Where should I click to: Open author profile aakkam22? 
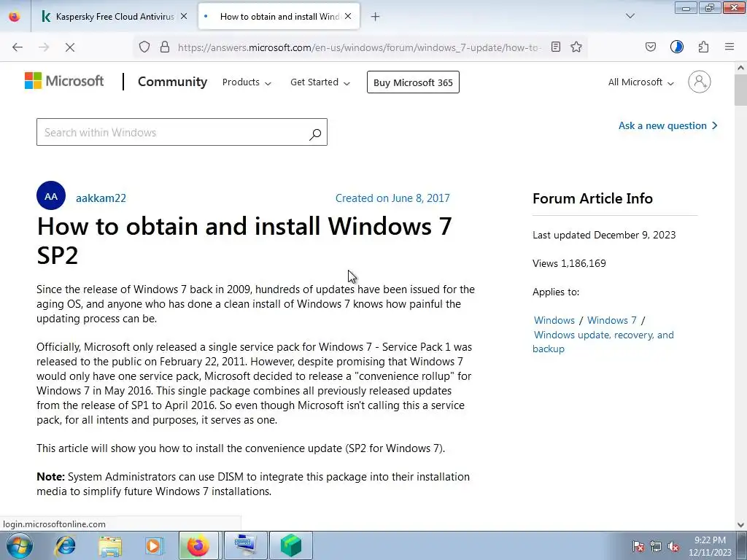coord(101,198)
